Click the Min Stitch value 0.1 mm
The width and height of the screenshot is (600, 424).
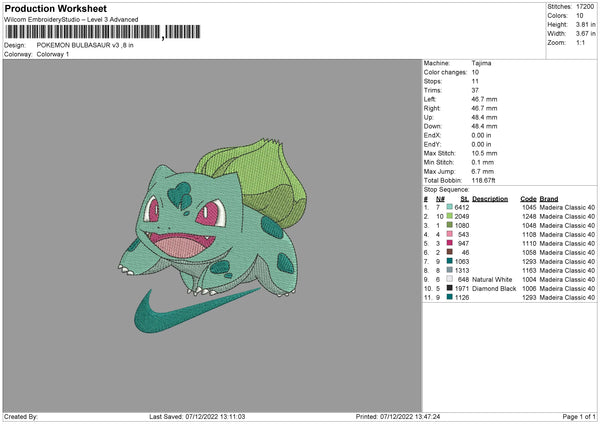483,162
